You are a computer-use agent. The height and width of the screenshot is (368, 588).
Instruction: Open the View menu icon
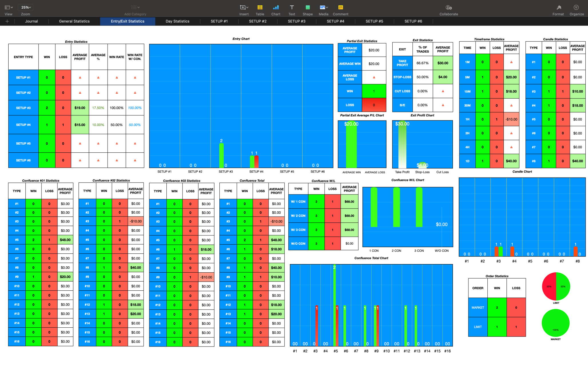[9, 7]
